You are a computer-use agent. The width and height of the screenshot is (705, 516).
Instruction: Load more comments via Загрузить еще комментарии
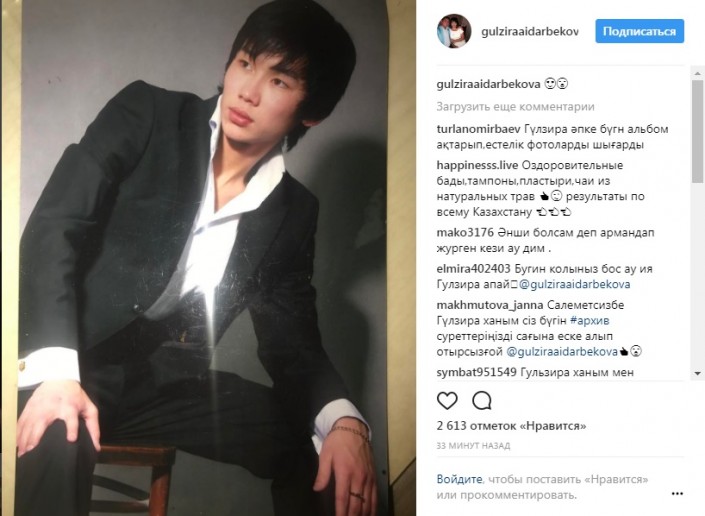click(515, 107)
